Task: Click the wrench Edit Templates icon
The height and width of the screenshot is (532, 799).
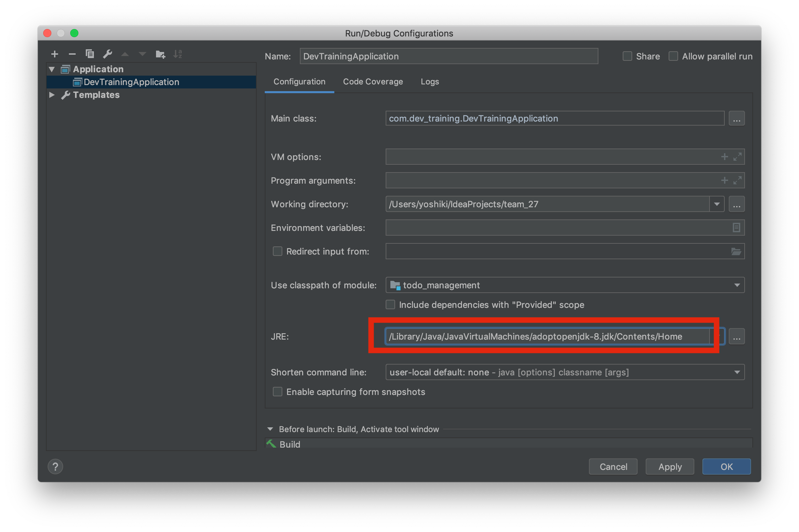Action: pos(108,54)
